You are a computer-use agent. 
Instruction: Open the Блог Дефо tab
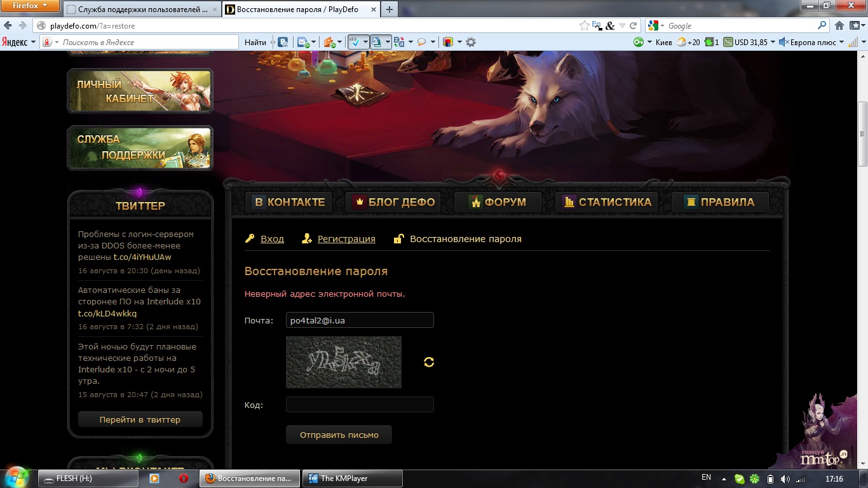[394, 203]
